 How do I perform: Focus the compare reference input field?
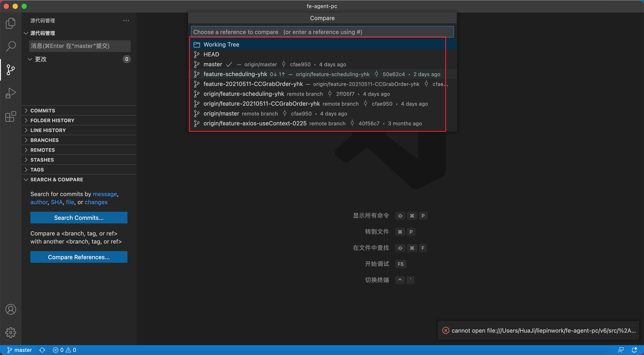click(x=322, y=32)
